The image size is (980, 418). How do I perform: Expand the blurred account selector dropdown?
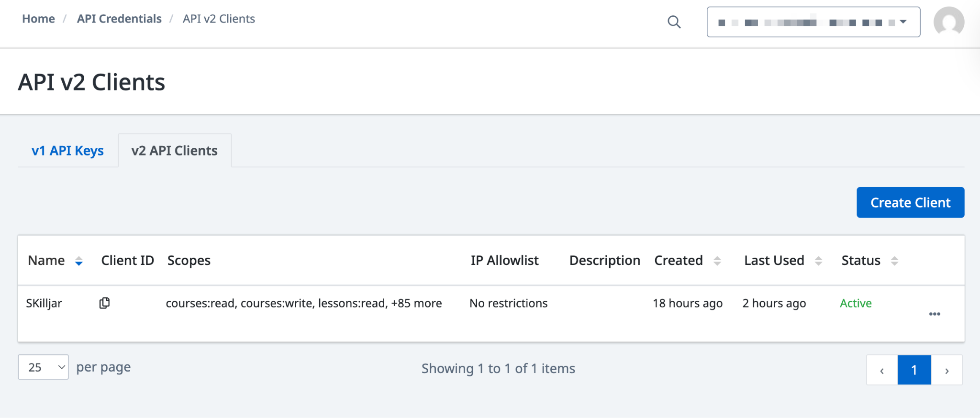coord(813,22)
